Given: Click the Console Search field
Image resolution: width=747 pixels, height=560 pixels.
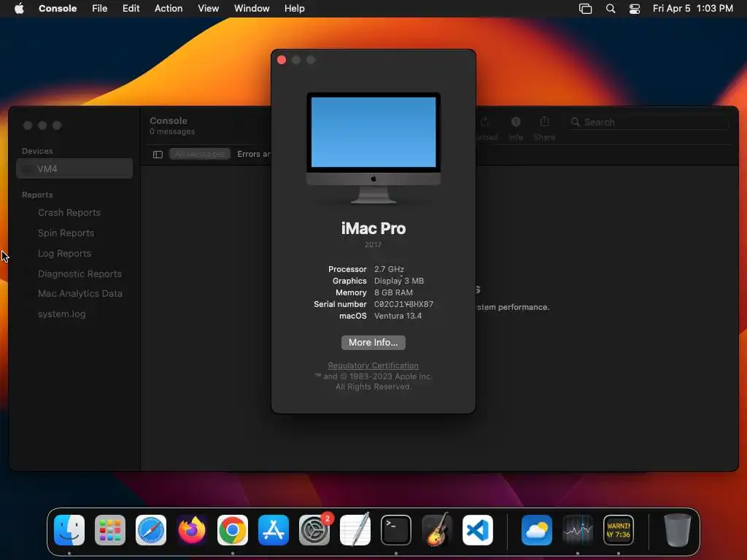Looking at the screenshot, I should (647, 122).
